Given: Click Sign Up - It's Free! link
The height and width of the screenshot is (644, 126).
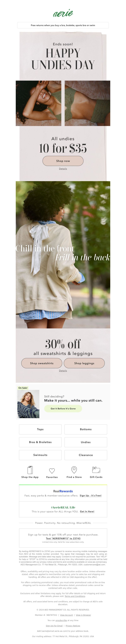Looking at the screenshot, I should [x=91, y=495].
